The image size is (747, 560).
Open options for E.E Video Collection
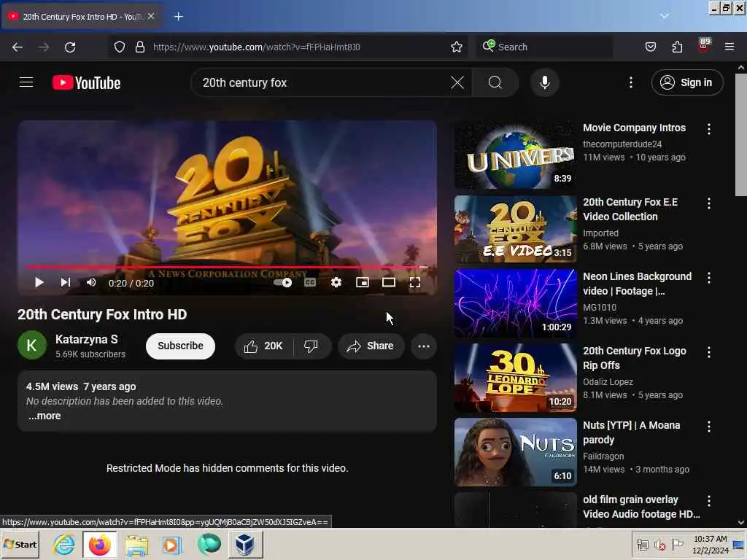[x=709, y=203]
